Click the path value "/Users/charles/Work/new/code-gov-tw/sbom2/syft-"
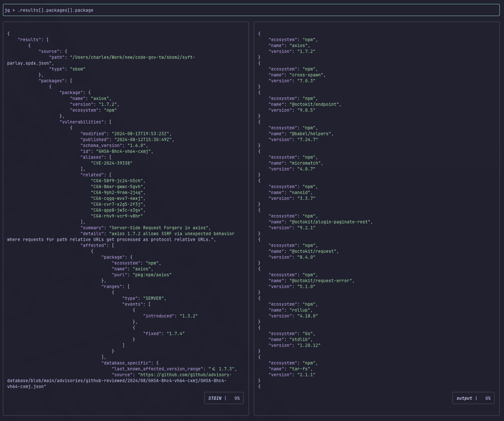 click(133, 57)
